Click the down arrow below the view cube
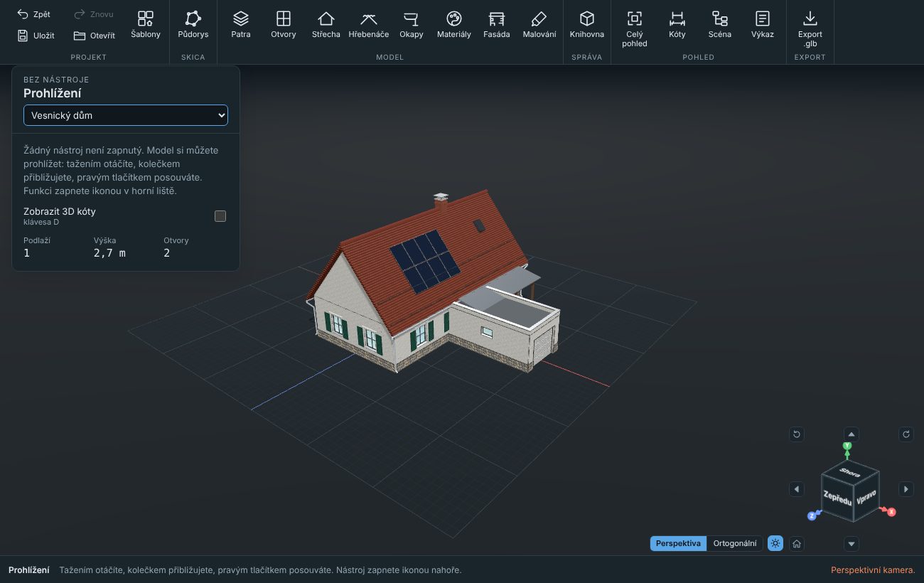This screenshot has height=583, width=924. (852, 545)
